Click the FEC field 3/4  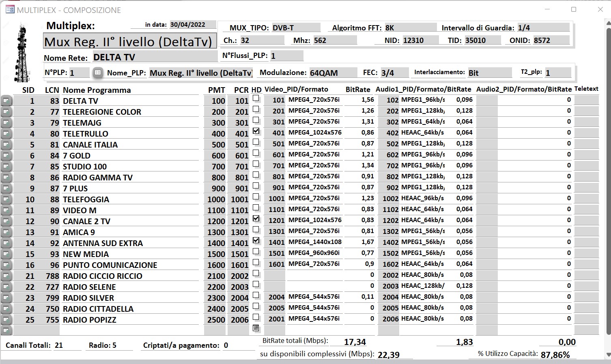click(x=394, y=73)
